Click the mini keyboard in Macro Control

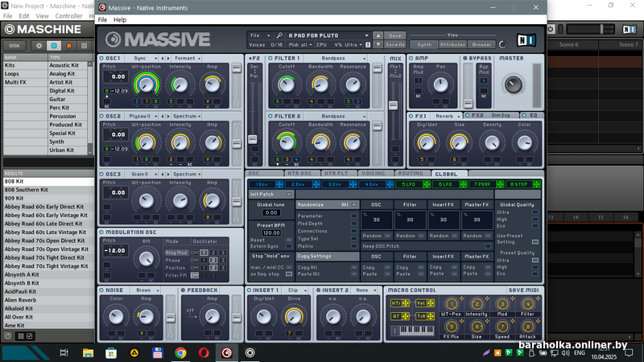416,330
